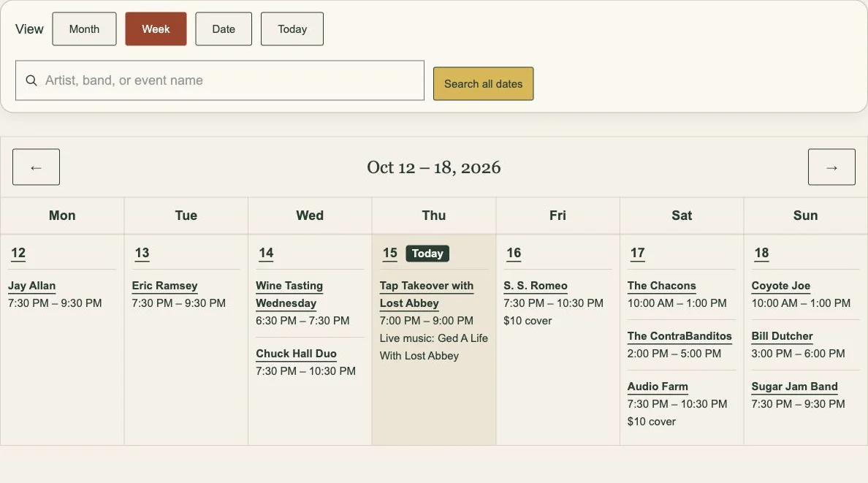Click the magnifying glass search icon

[31, 80]
